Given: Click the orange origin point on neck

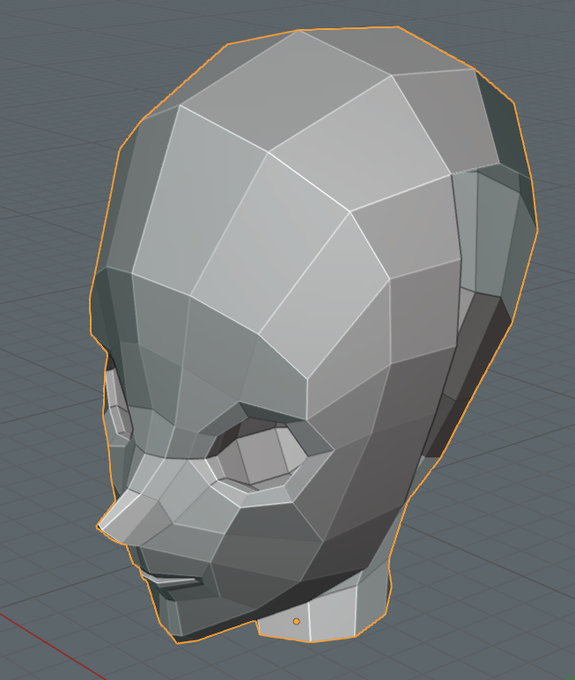Looking at the screenshot, I should [x=296, y=621].
